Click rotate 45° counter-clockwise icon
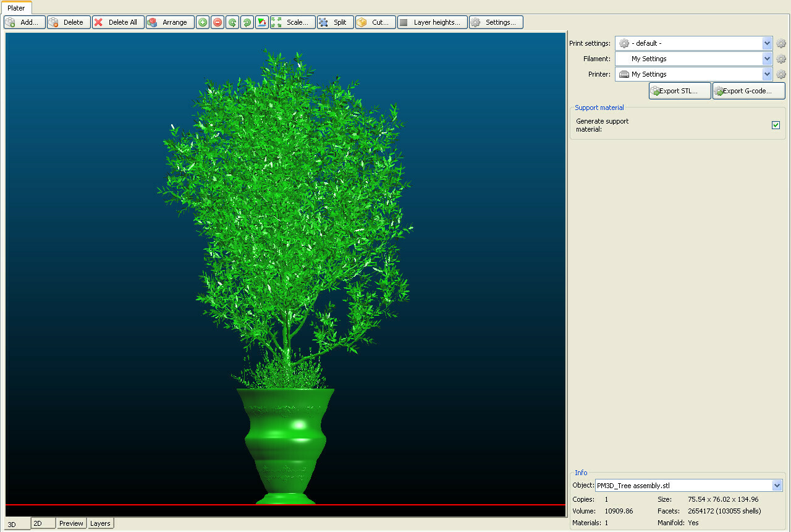The width and height of the screenshot is (791, 532). coord(232,23)
